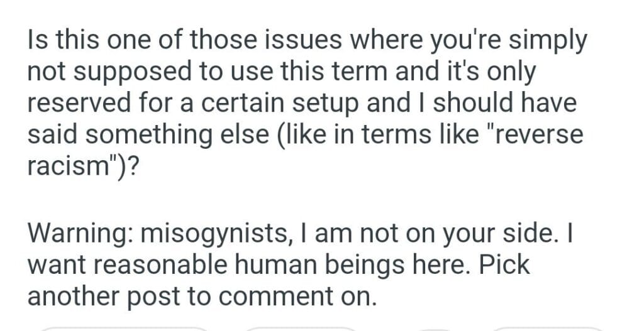This screenshot has width=644, height=331.
Task: Tap the rightmost pill button below the post
Action: pos(547,328)
